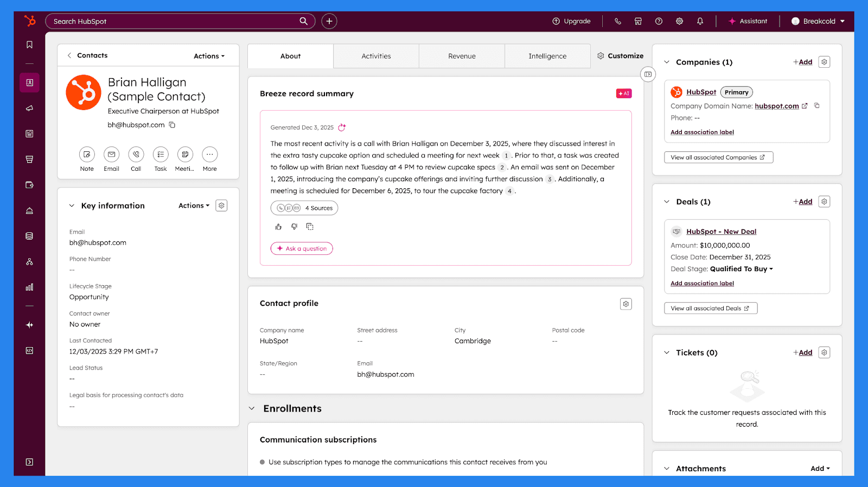Collapse the Key information section
Image resolution: width=868 pixels, height=487 pixels.
(x=72, y=206)
